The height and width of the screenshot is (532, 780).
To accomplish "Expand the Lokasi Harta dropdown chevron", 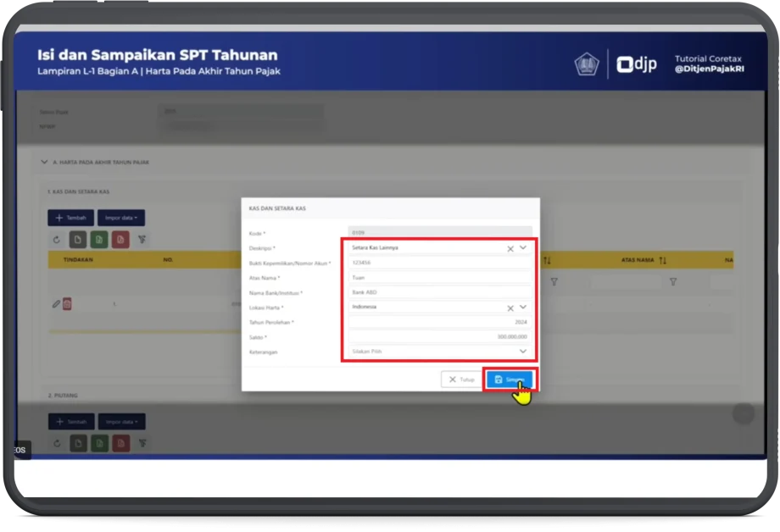I will click(523, 308).
